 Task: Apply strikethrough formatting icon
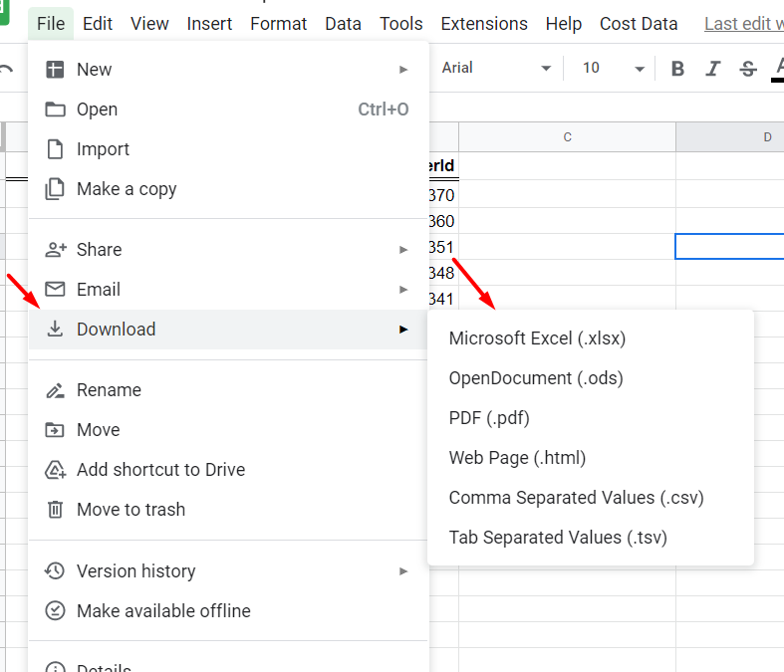coord(748,68)
